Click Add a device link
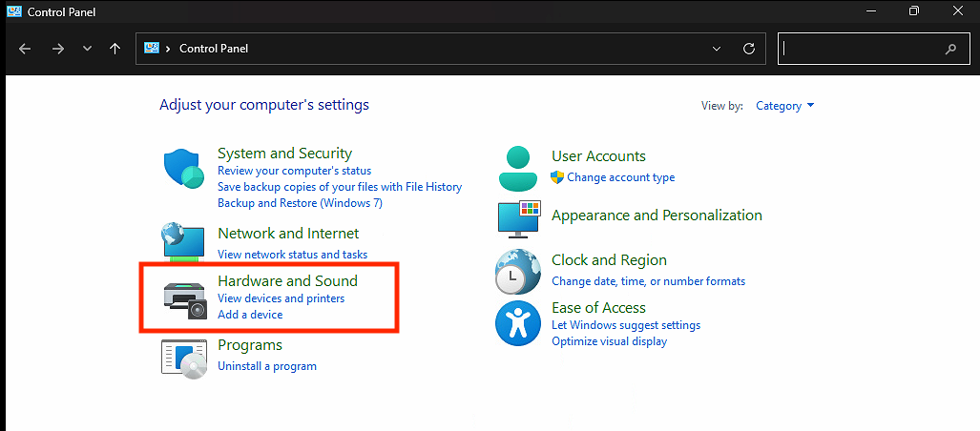This screenshot has width=980, height=431. (x=250, y=315)
